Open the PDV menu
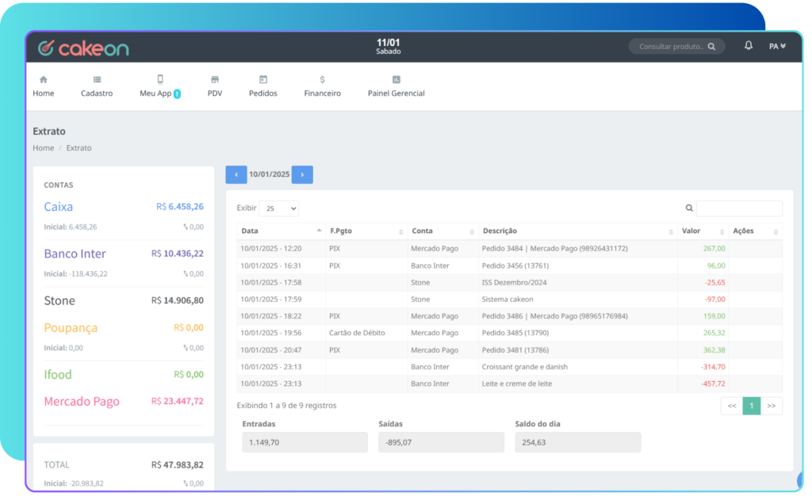 [x=215, y=86]
